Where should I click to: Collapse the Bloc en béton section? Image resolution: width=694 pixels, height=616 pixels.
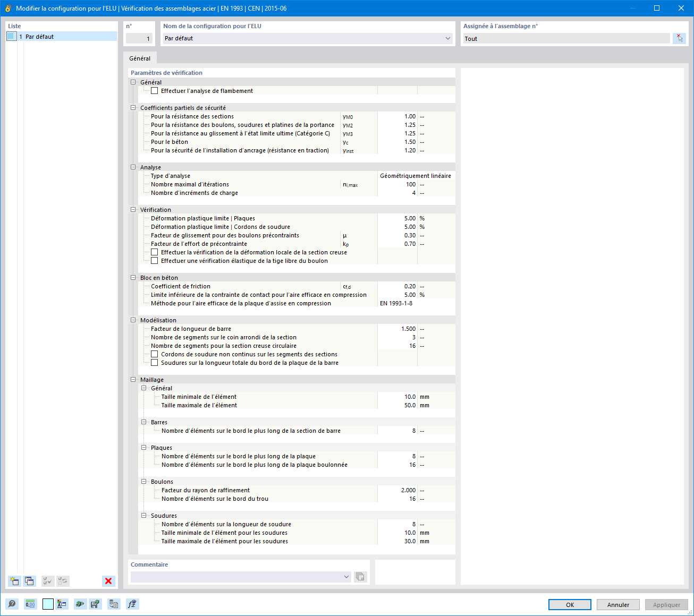click(x=133, y=278)
